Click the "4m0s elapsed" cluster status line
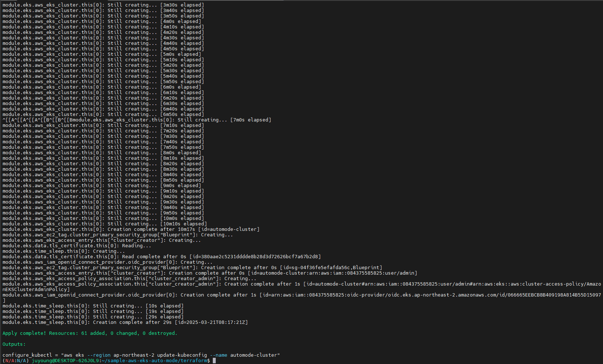 pyautogui.click(x=102, y=21)
